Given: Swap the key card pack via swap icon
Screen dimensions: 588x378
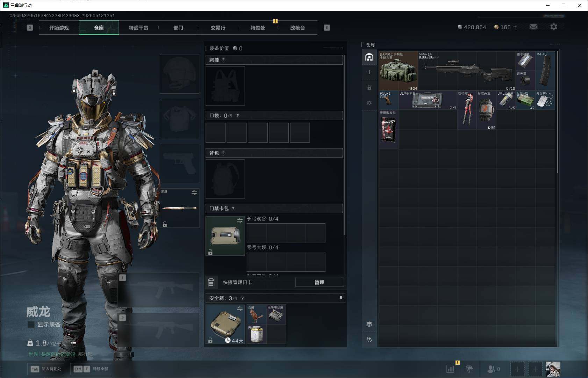Looking at the screenshot, I should point(240,220).
